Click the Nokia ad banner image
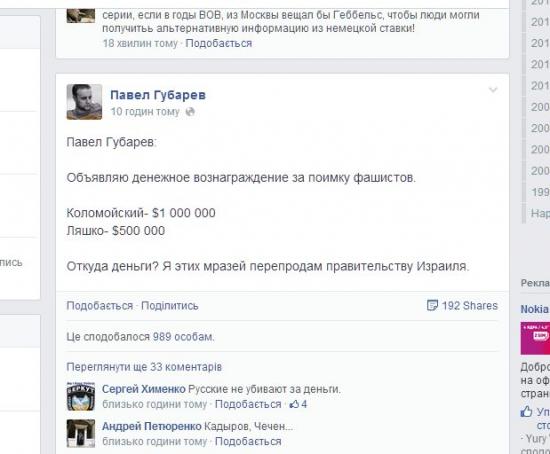The width and height of the screenshot is (550, 454). 535,338
